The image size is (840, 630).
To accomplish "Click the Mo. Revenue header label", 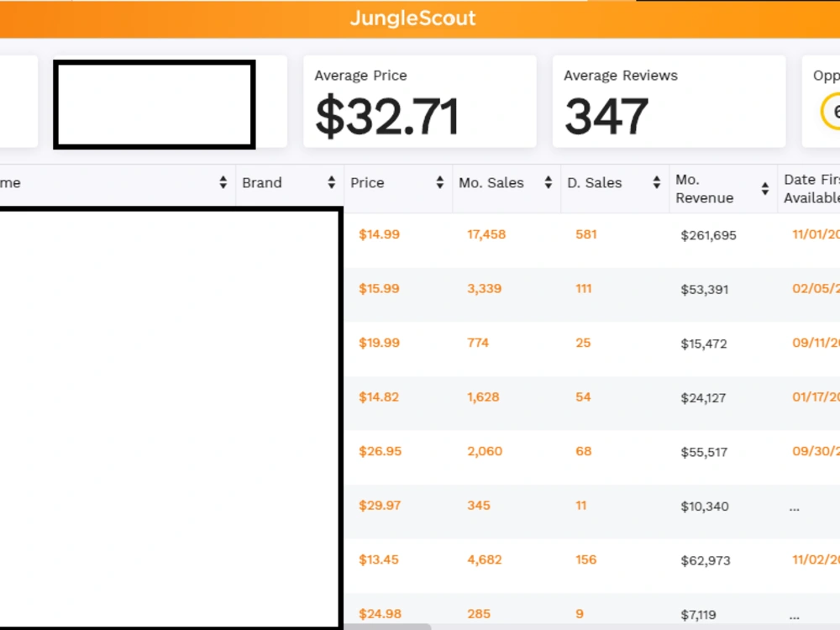I will [705, 188].
